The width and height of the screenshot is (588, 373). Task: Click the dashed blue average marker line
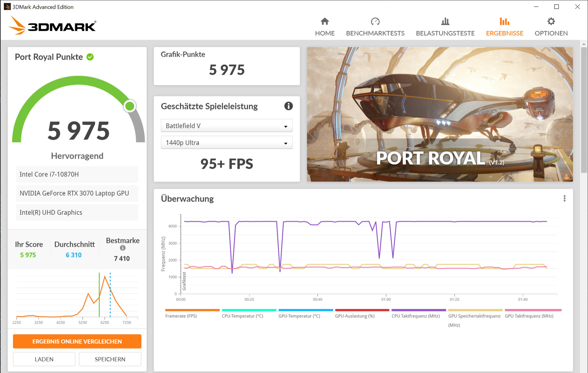pyautogui.click(x=110, y=295)
